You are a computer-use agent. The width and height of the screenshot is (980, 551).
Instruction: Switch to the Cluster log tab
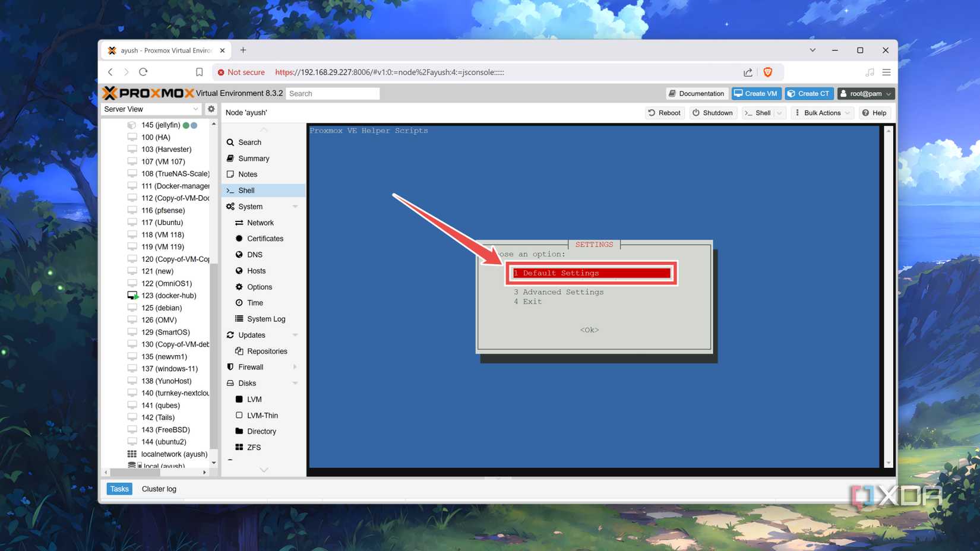159,489
